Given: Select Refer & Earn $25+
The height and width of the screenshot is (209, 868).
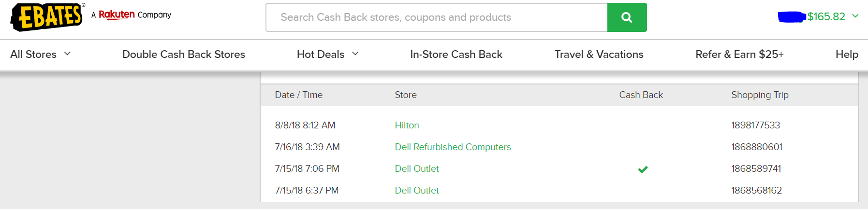Looking at the screenshot, I should pos(739,54).
